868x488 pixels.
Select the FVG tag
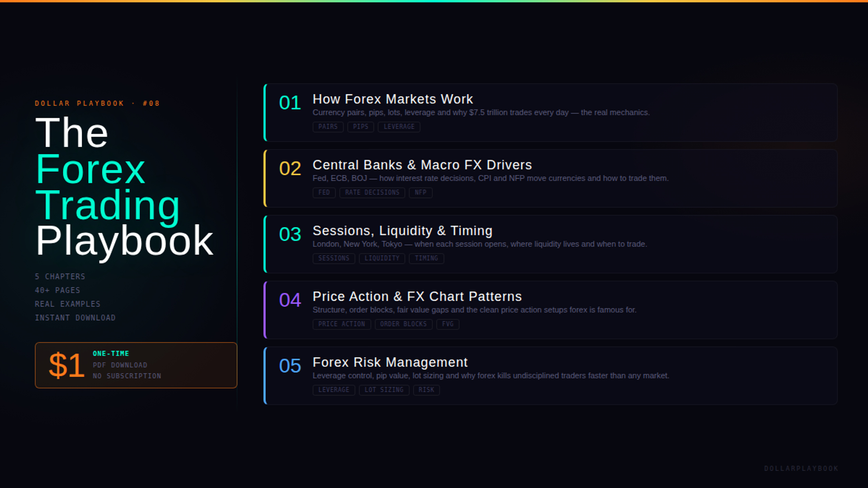(448, 324)
